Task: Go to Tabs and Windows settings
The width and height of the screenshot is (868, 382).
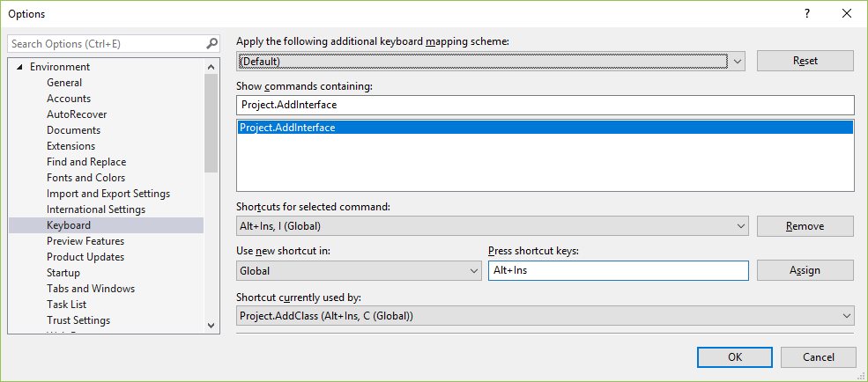Action: [x=91, y=289]
